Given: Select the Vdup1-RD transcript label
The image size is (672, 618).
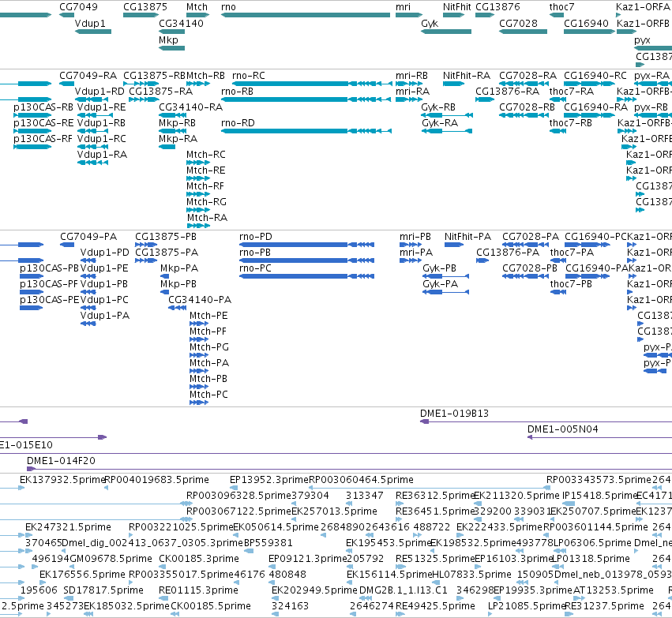Looking at the screenshot, I should coord(99,92).
